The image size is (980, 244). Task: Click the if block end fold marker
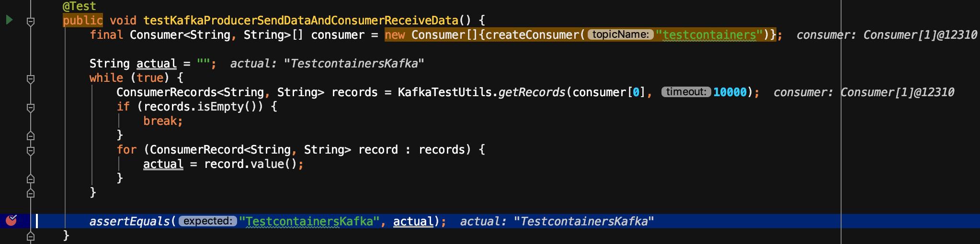pyautogui.click(x=30, y=136)
